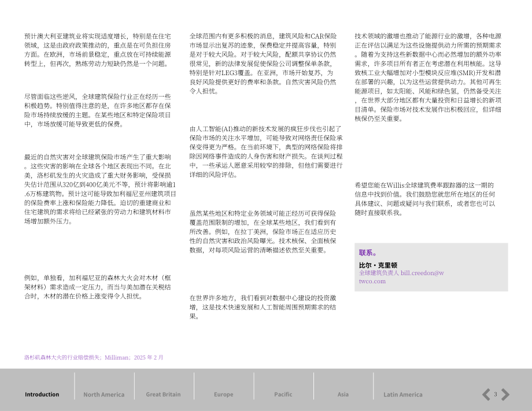Select paragraph starting 技术领域的激增

click(x=428, y=77)
